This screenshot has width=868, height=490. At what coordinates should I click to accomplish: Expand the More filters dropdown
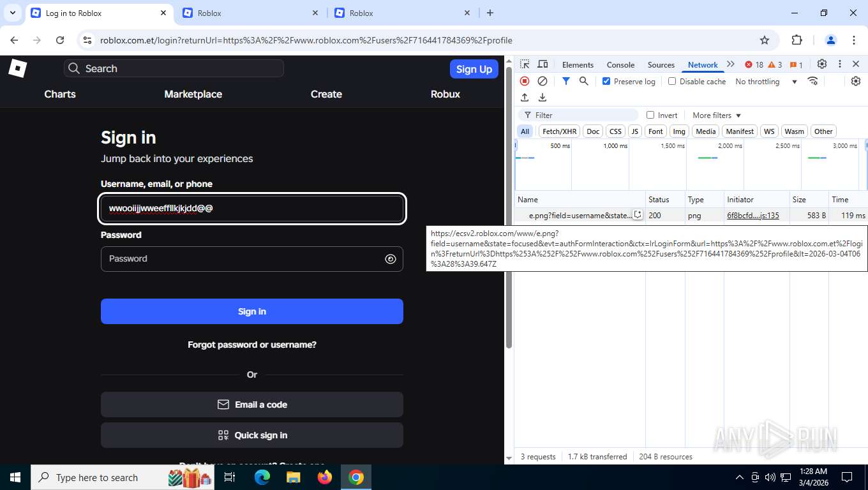point(717,115)
